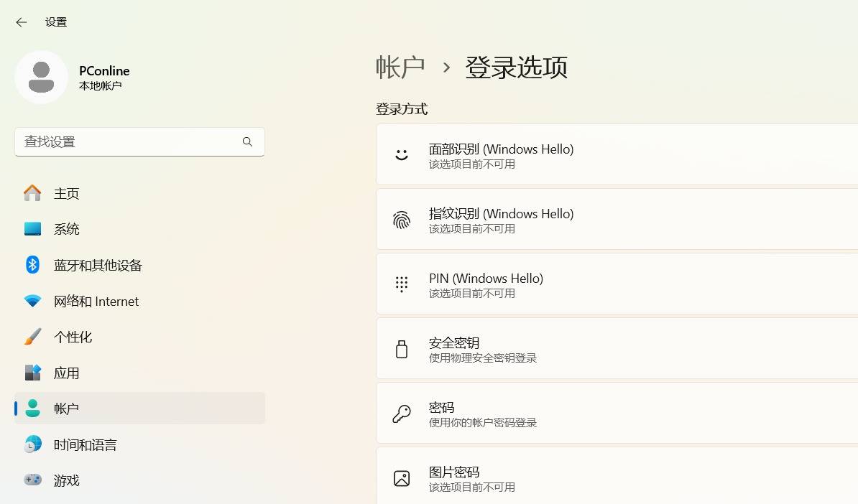Focus the 查找设置 search field
The width and height of the screenshot is (858, 504).
point(129,142)
